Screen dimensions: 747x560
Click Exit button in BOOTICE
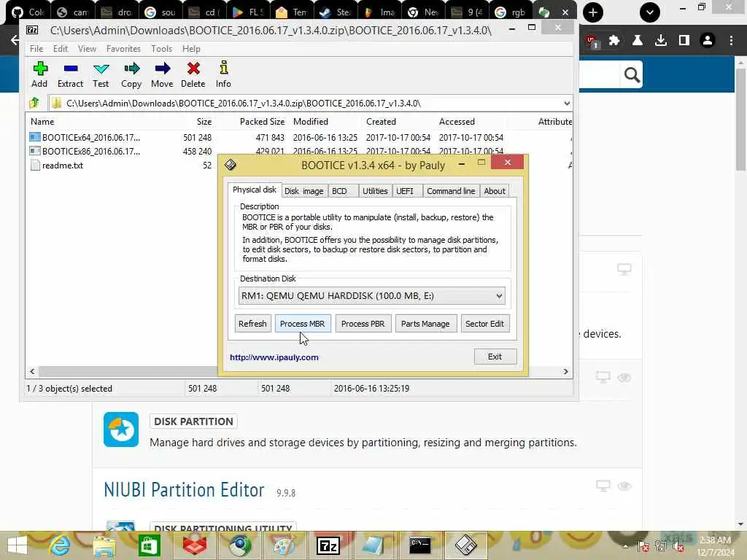coord(495,356)
